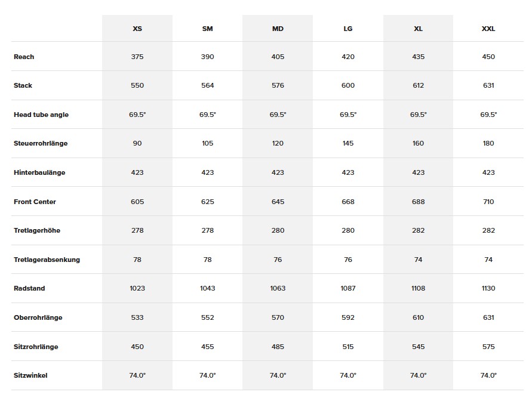Click the Reach row label
Screen dimensions: 532x398
pos(24,57)
